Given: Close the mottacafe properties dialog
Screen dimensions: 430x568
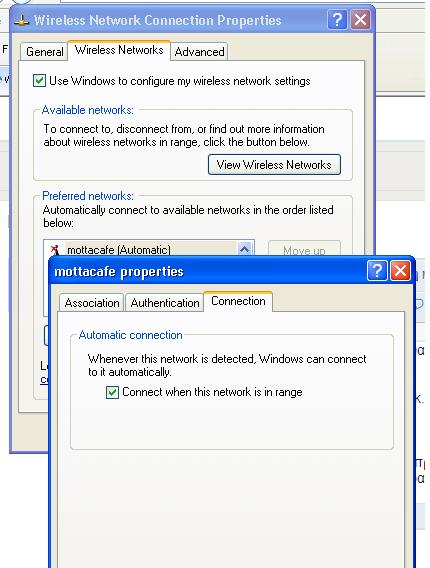Looking at the screenshot, I should point(400,271).
